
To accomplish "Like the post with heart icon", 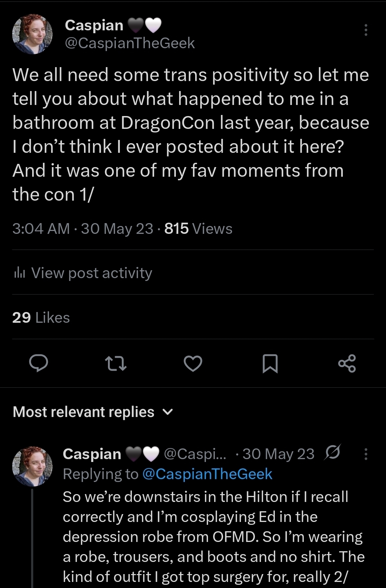I will coord(193,363).
